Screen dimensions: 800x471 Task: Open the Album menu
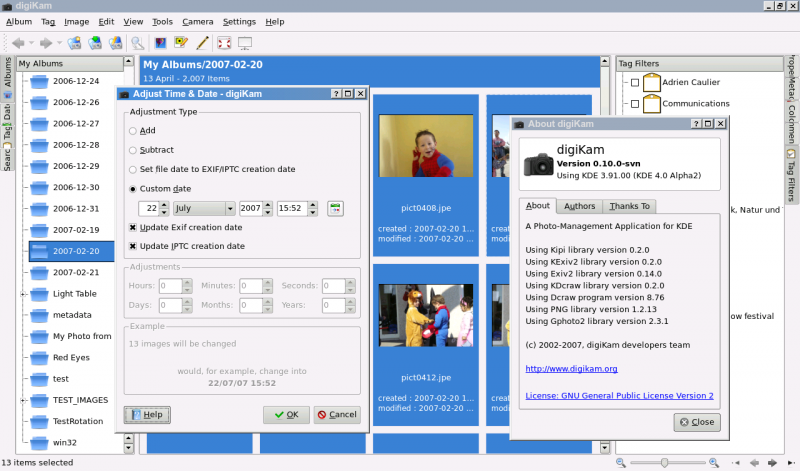click(x=19, y=21)
